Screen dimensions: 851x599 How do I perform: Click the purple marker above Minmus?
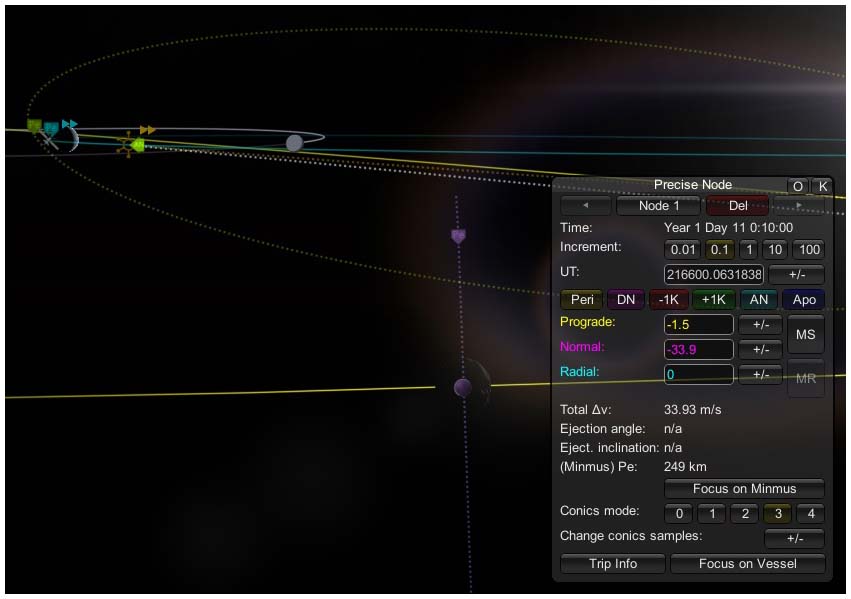click(x=458, y=236)
